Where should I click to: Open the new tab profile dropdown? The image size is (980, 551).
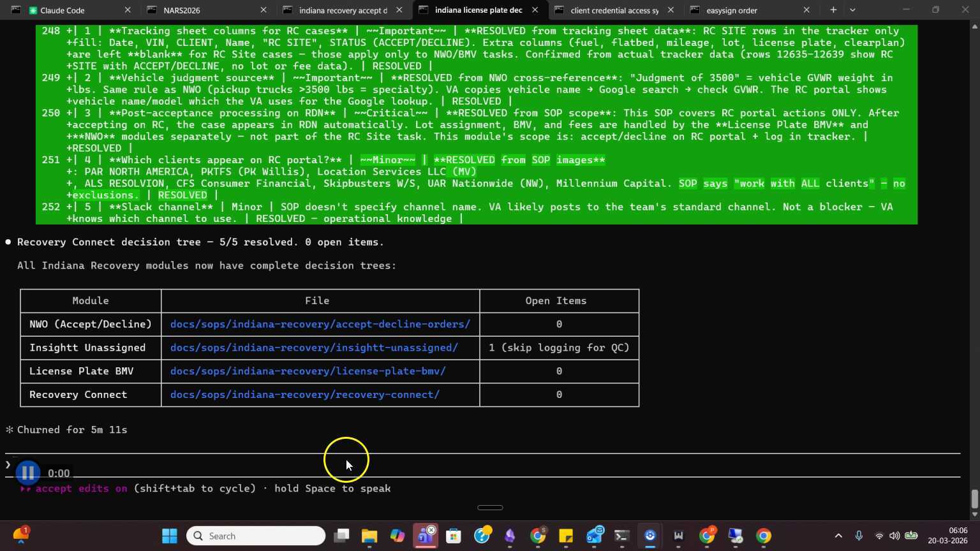coord(852,10)
